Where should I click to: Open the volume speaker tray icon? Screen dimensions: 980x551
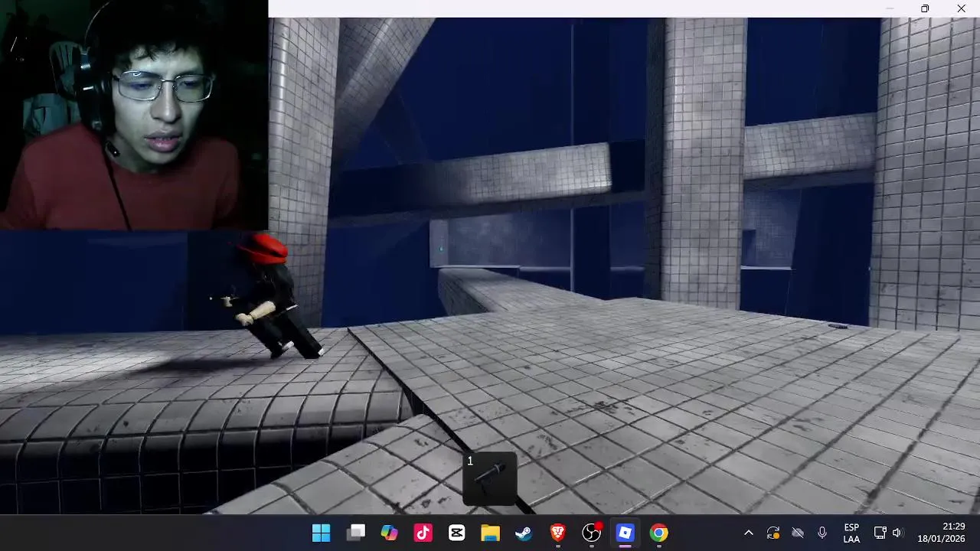coord(897,533)
